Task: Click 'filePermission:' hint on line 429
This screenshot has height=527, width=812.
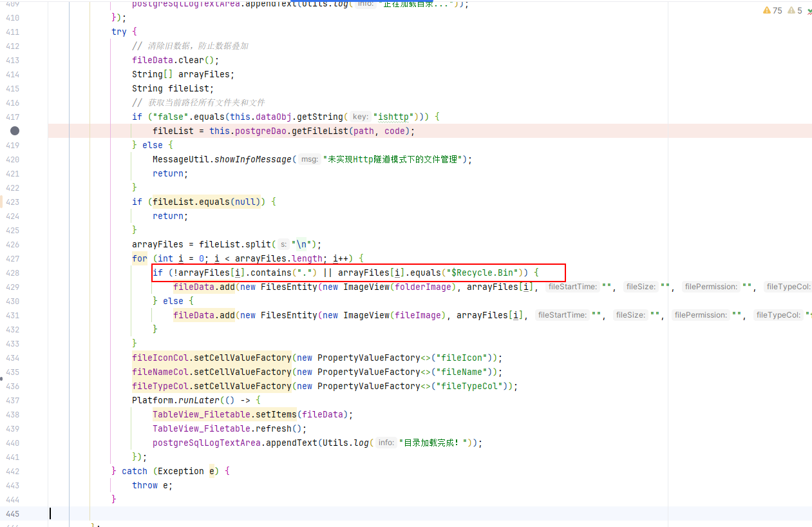Action: tap(712, 287)
